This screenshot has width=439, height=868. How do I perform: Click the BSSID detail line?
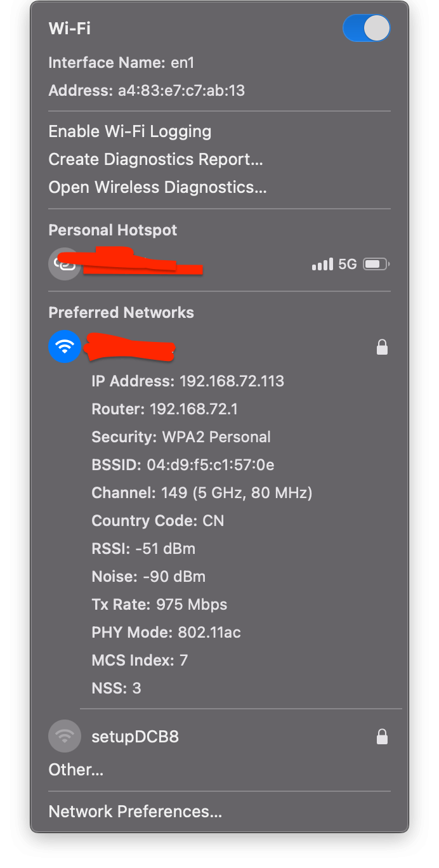(183, 465)
